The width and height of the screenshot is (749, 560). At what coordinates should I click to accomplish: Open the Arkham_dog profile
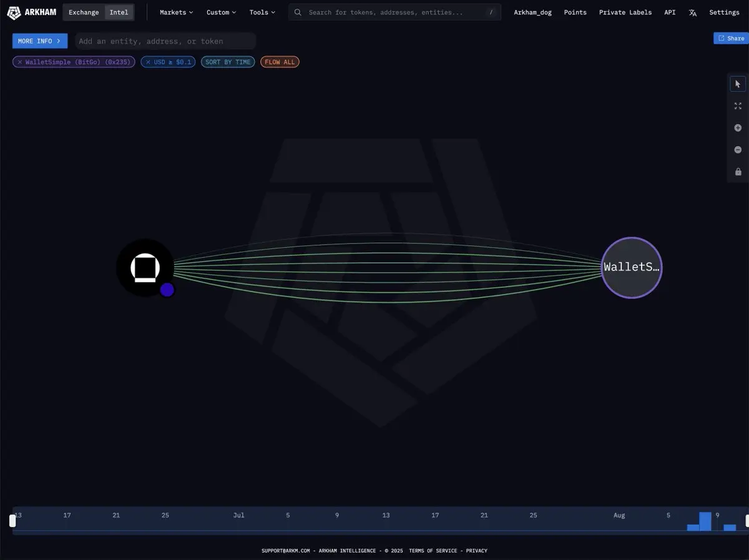click(x=532, y=12)
